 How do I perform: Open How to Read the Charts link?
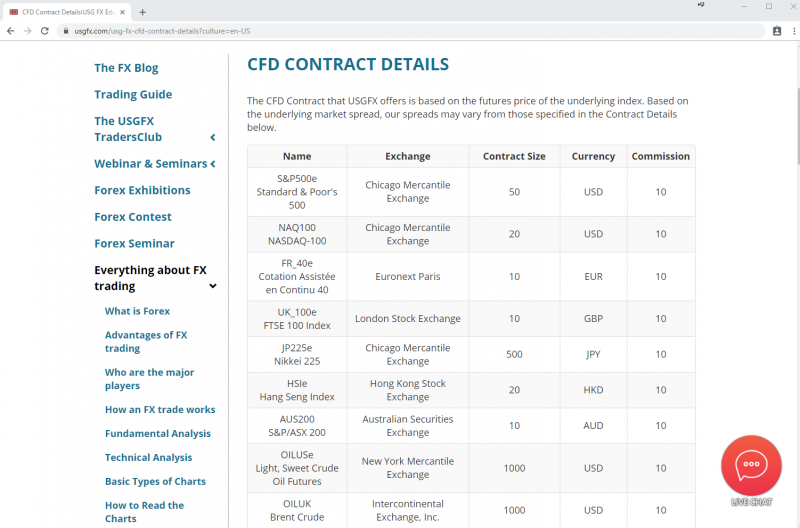pos(144,512)
